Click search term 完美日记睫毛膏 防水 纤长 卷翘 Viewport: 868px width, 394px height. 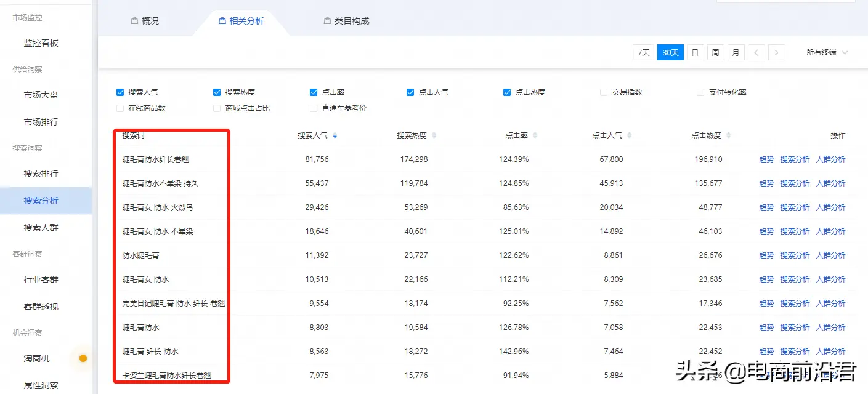click(x=173, y=304)
